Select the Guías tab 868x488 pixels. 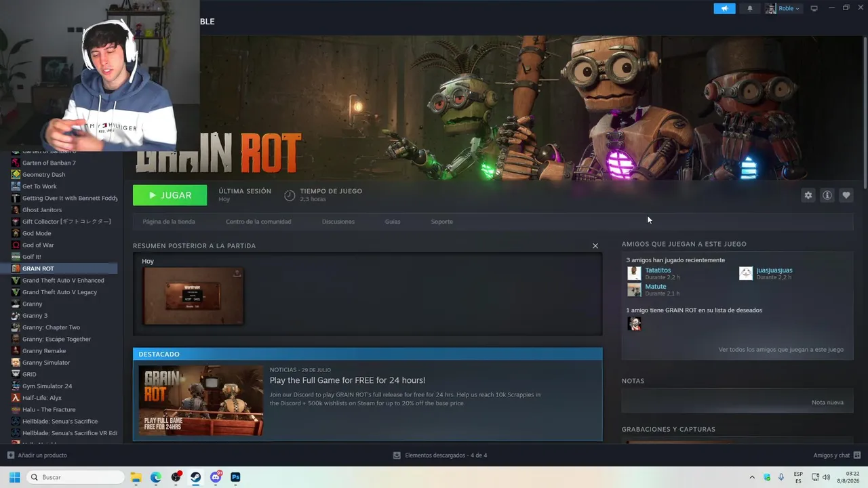click(x=393, y=222)
